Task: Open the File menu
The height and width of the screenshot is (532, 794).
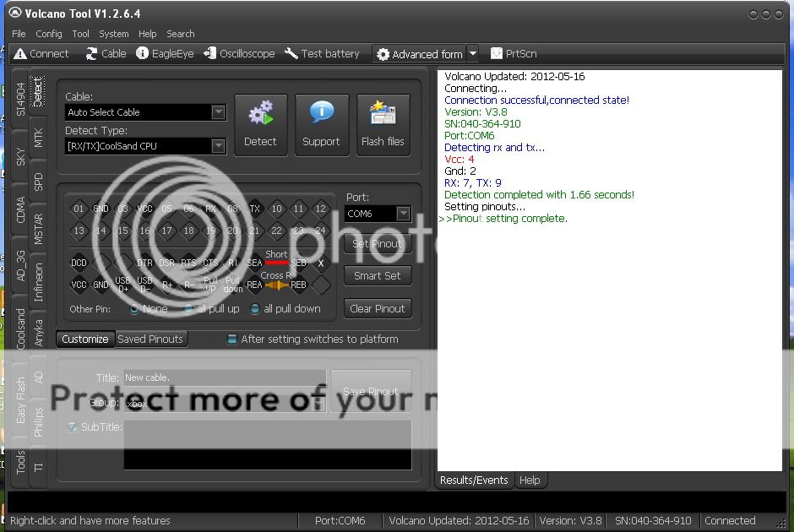Action: pyautogui.click(x=19, y=34)
